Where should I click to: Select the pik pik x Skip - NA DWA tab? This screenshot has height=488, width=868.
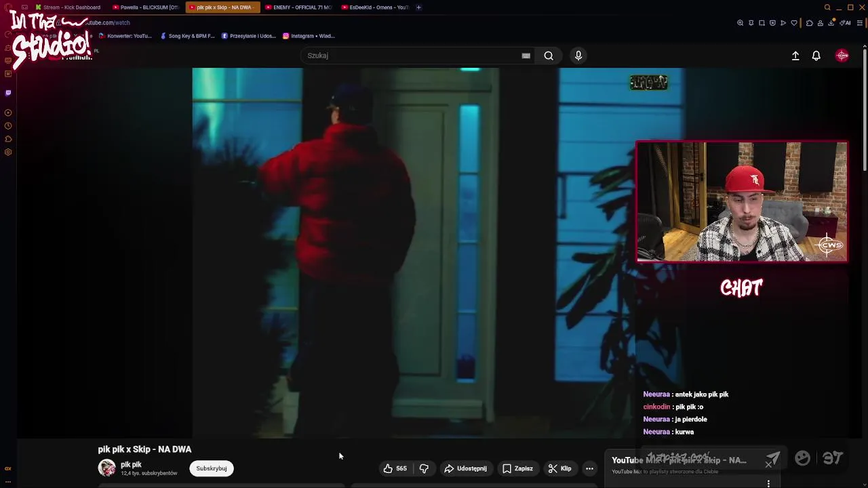point(222,7)
